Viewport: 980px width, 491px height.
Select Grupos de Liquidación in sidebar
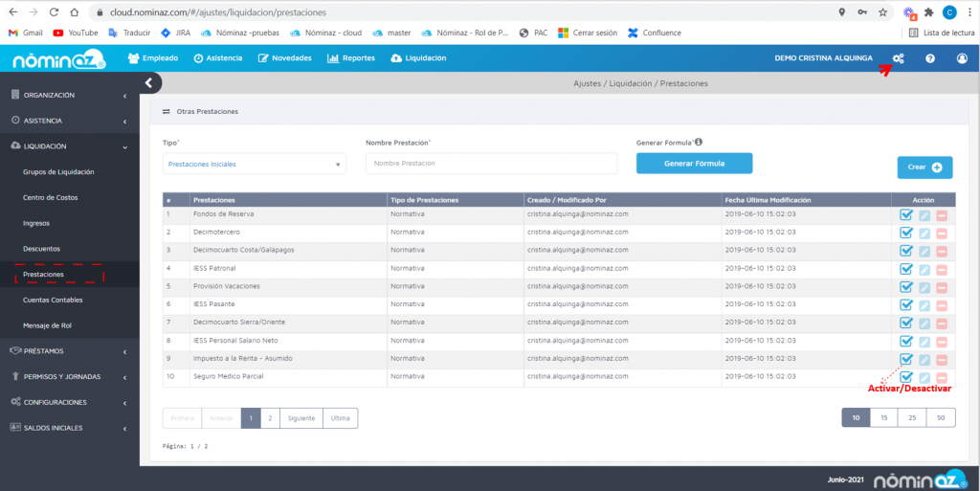coord(58,171)
